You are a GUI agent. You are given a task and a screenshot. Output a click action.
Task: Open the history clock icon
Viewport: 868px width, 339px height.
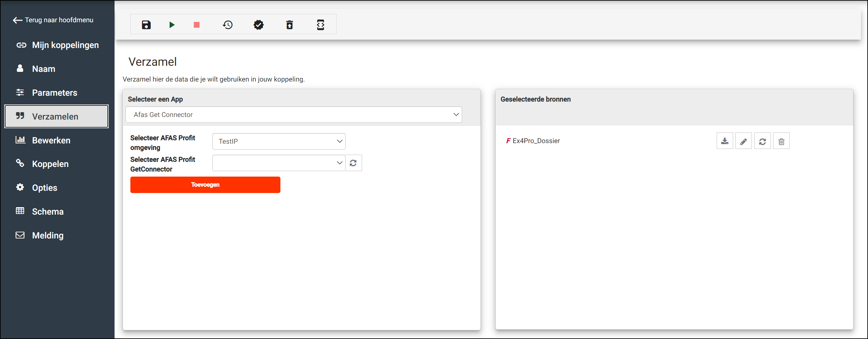point(228,24)
